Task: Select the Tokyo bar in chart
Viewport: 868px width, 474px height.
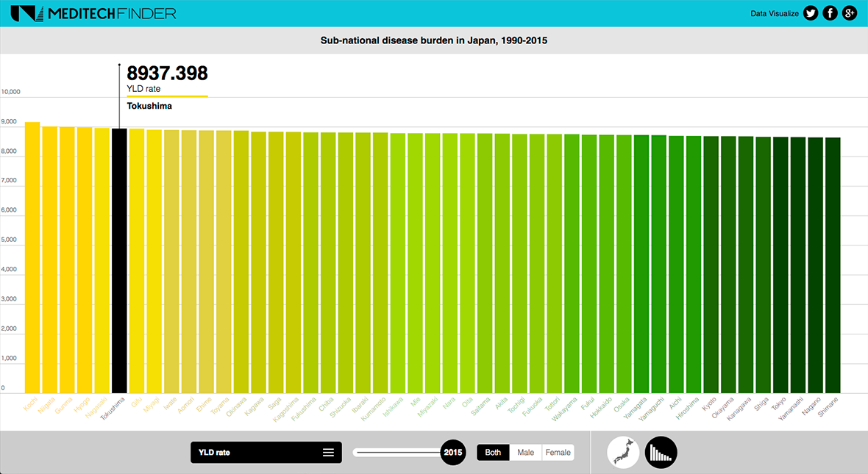Action: (780, 265)
